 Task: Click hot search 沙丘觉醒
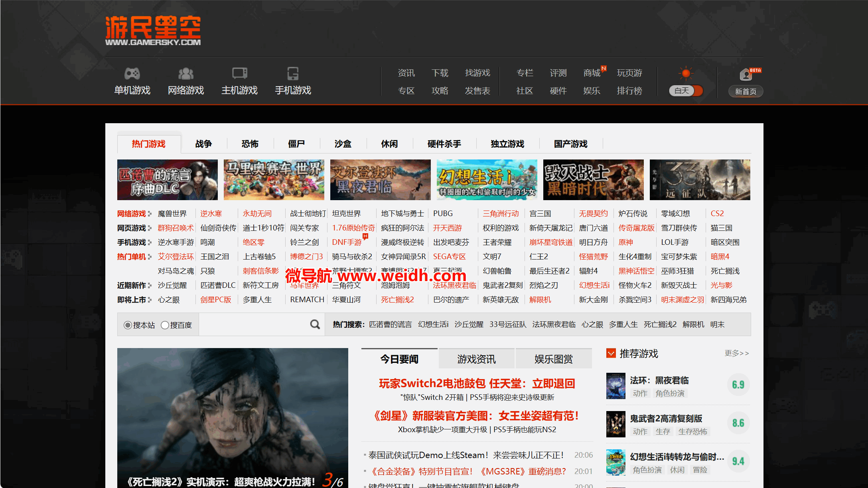[x=469, y=325]
